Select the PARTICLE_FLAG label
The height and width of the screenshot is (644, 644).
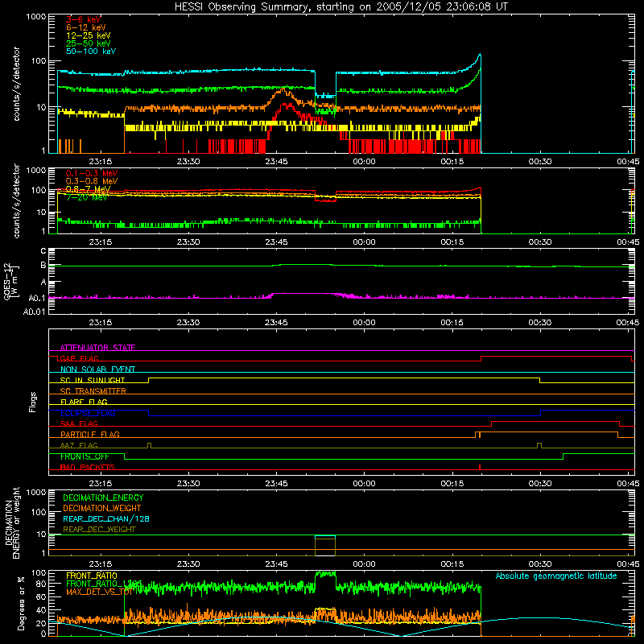[90, 434]
